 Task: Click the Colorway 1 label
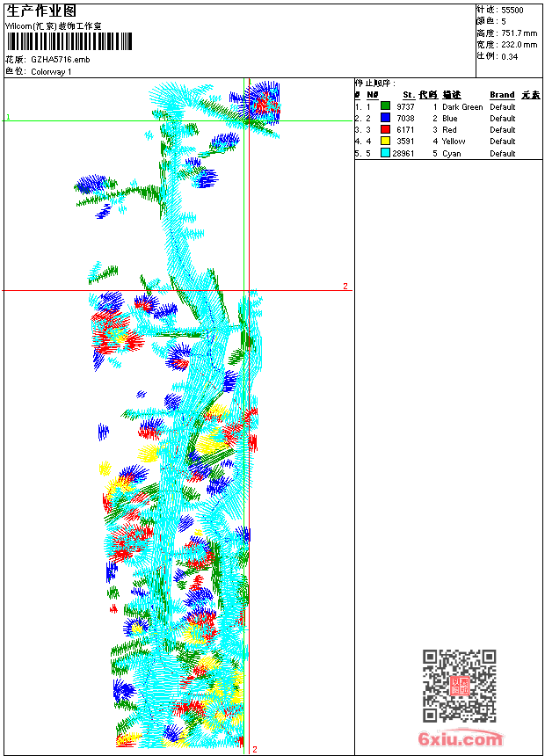click(51, 72)
